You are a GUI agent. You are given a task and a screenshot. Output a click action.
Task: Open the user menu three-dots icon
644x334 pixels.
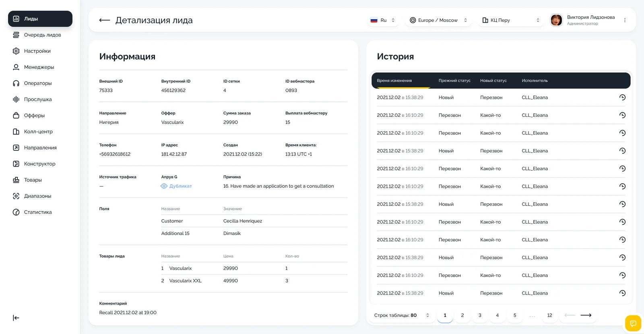(x=625, y=20)
